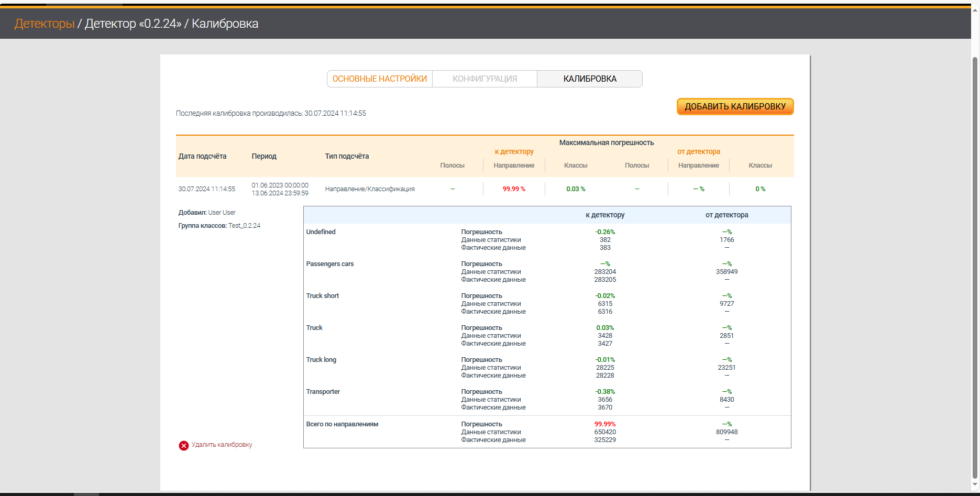Click the green 0.03 % classes error cell
Screen dimensions: 980x496
[x=576, y=189]
